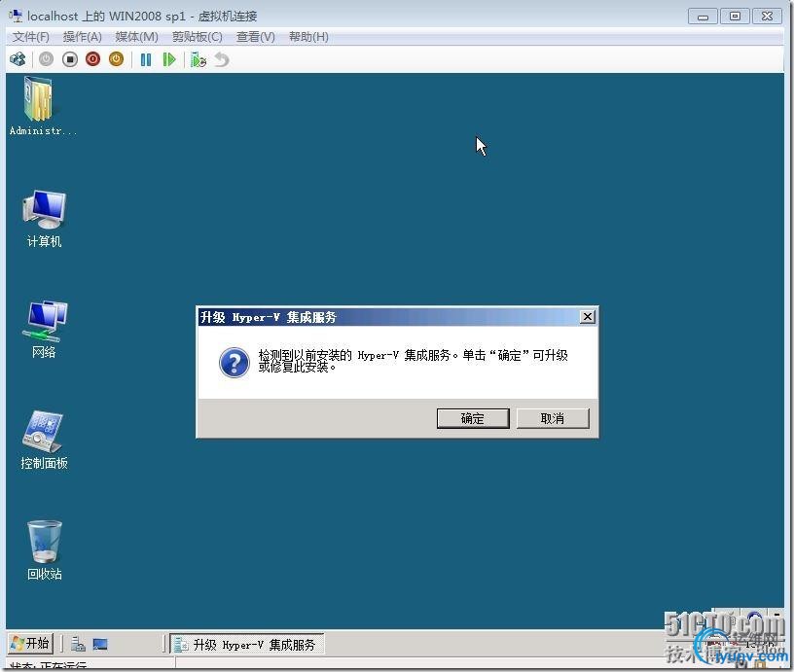Click the Snapshot toolbar icon
794x672 pixels.
click(x=198, y=59)
